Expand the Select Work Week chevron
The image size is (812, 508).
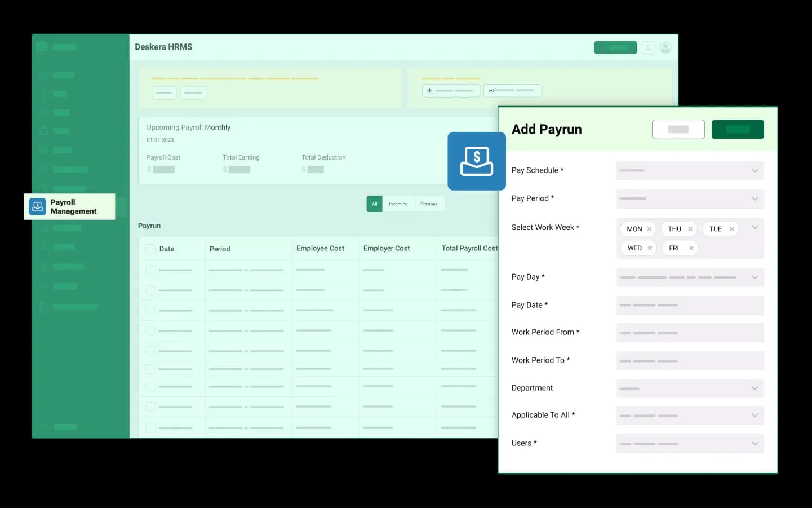pos(755,227)
